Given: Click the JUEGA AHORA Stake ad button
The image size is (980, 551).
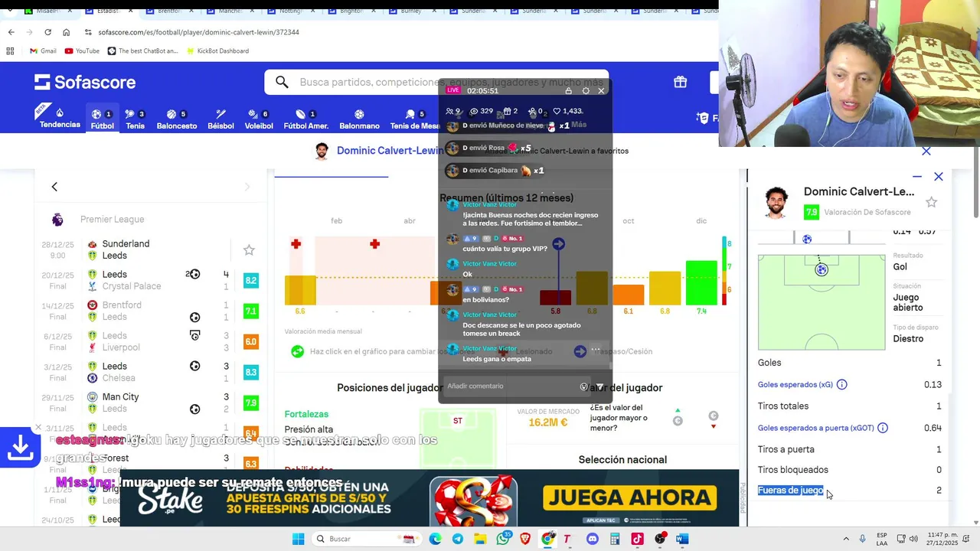Looking at the screenshot, I should (x=629, y=498).
